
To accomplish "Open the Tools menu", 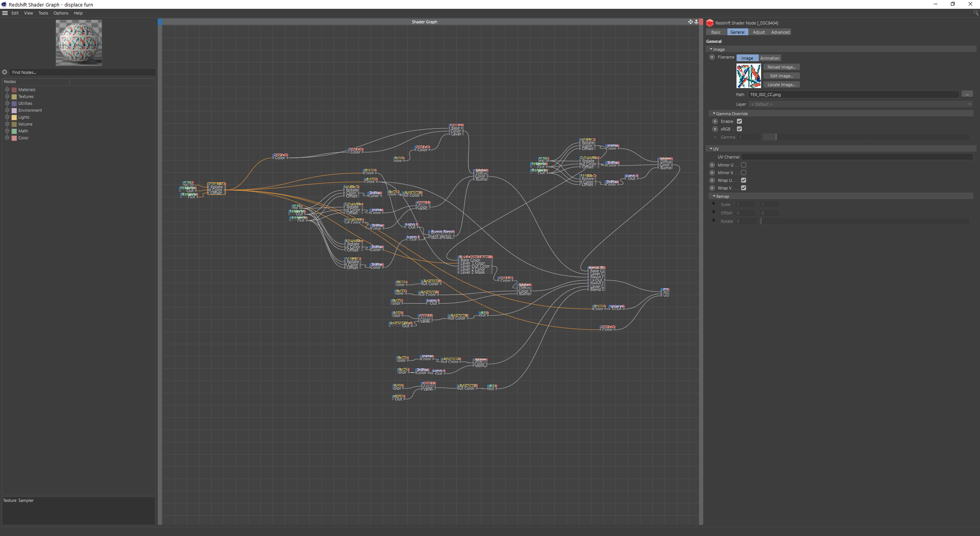I will [x=43, y=13].
